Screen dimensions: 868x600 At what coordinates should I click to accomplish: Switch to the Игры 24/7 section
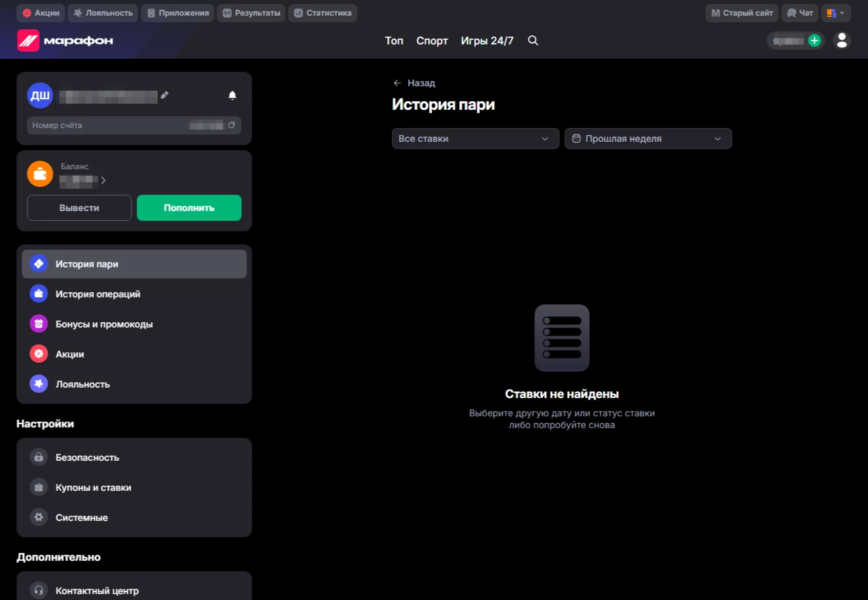coord(487,41)
